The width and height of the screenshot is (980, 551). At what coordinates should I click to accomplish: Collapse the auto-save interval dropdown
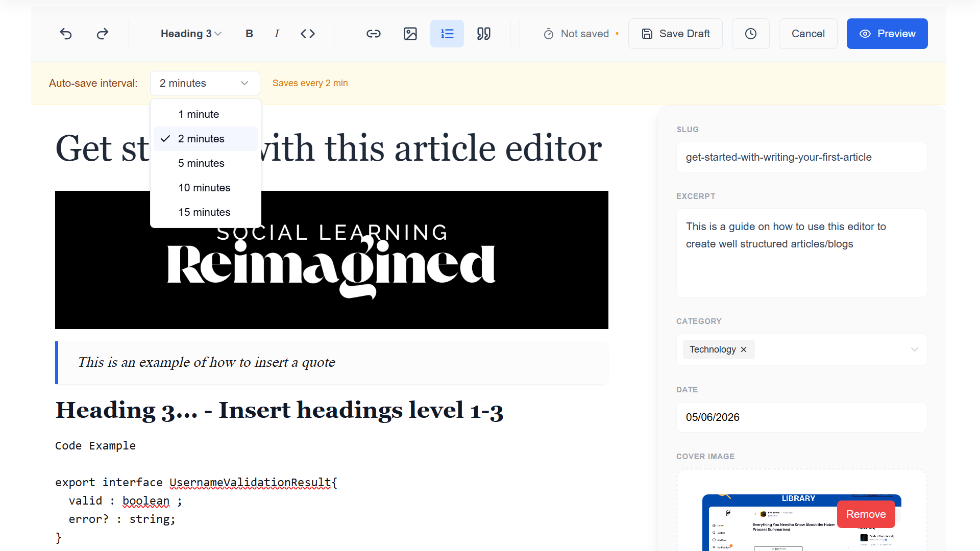click(205, 83)
